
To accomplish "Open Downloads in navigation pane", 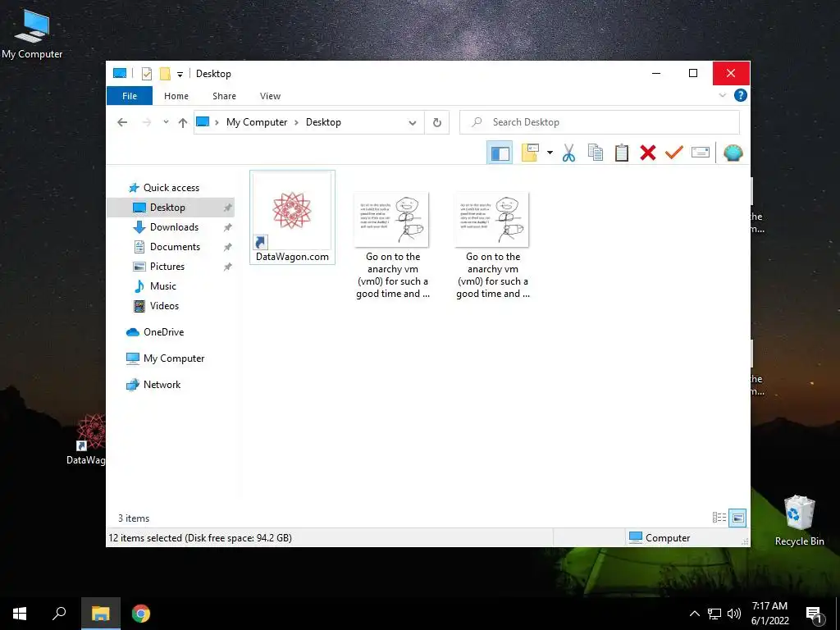I will 174,227.
